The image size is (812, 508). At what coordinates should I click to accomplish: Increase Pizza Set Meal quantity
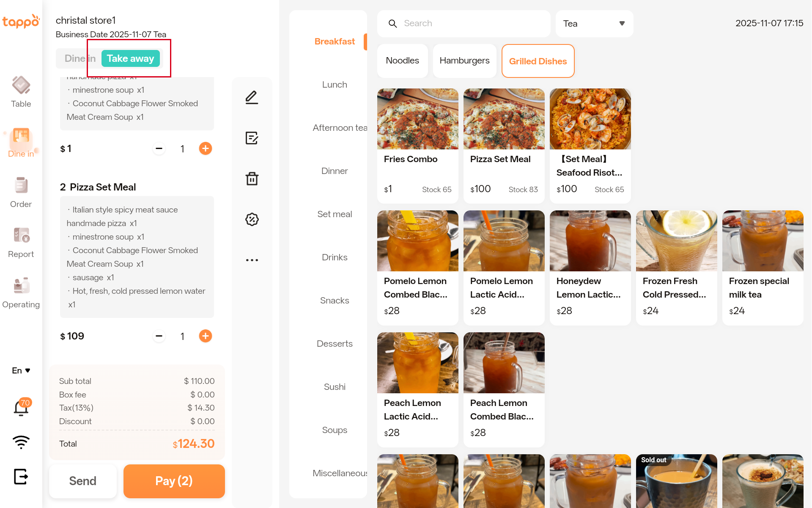[206, 336]
